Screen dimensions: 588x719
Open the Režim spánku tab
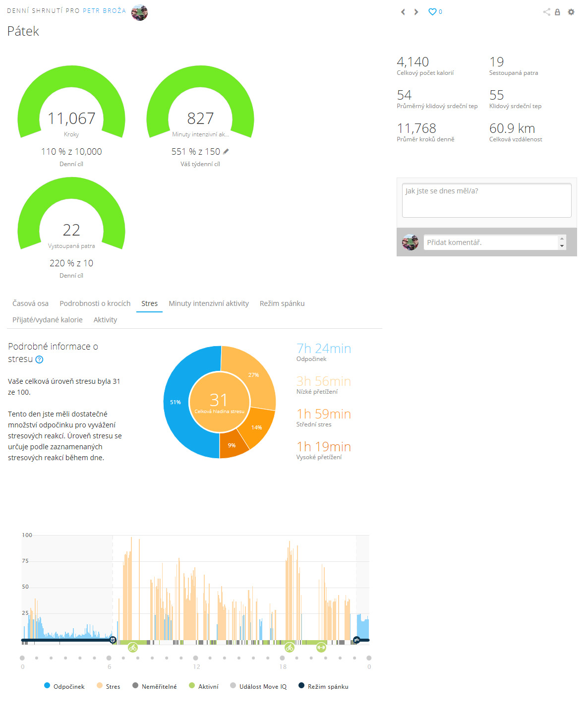click(282, 303)
